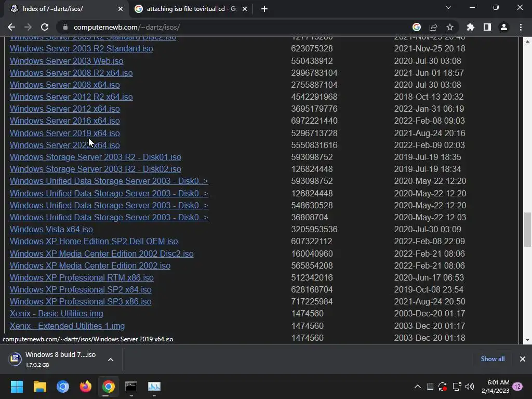This screenshot has width=532, height=399.
Task: Open the volume speaker tray icon
Action: click(470, 387)
